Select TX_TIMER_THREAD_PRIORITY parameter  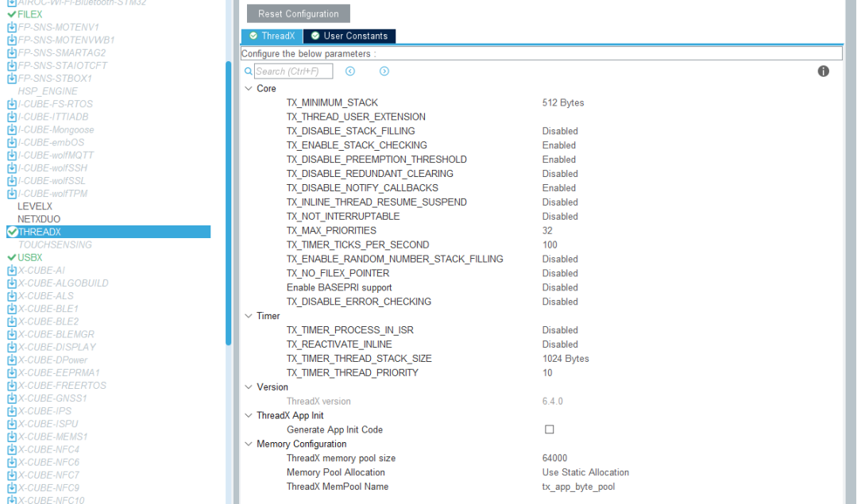point(353,372)
